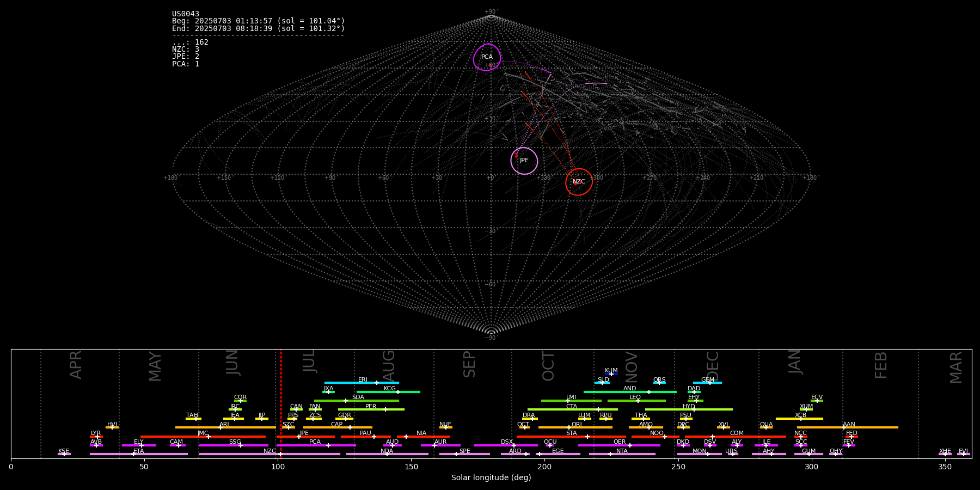Select the station ID text US0043
The width and height of the screenshot is (980, 490).
pyautogui.click(x=186, y=14)
